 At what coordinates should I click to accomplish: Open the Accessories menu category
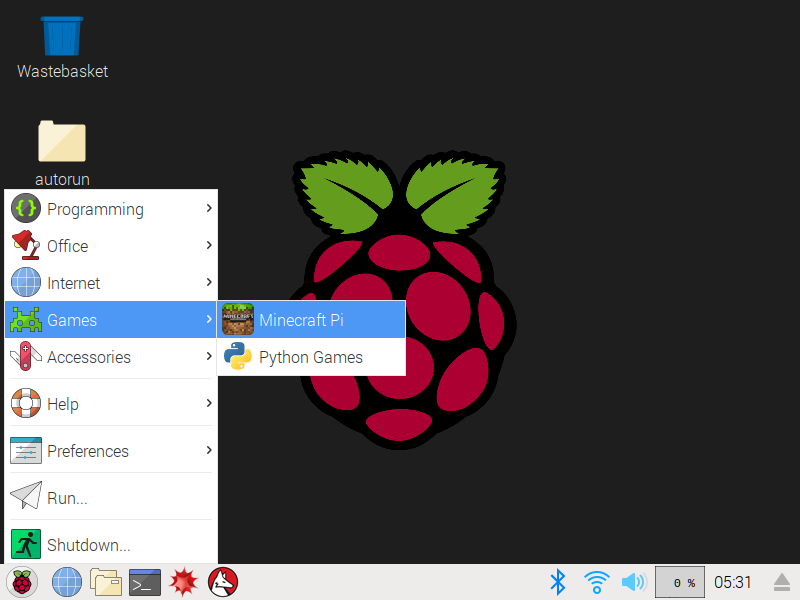[111, 356]
